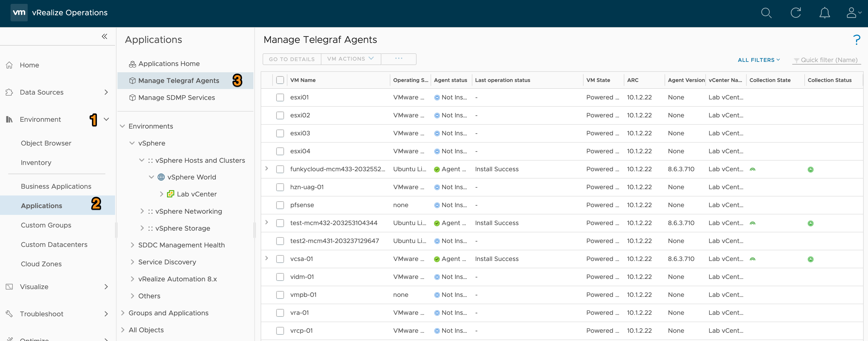Open Object Browser in the Environment menu

[x=46, y=143]
